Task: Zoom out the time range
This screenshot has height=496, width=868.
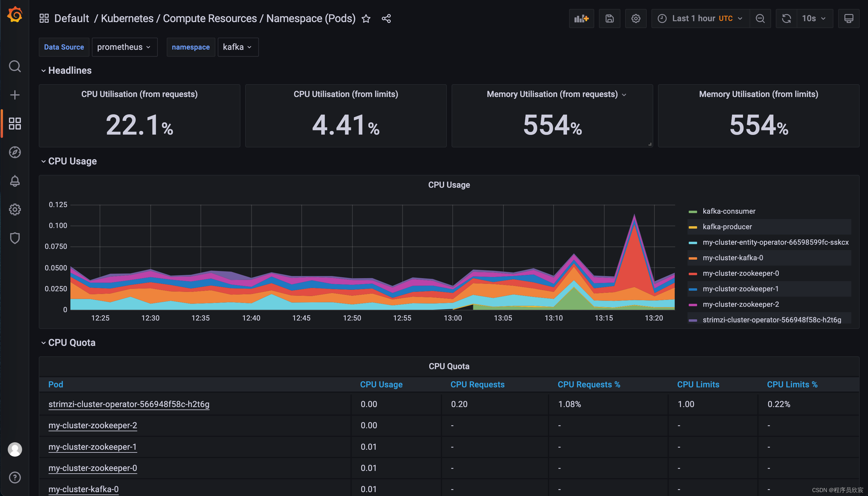Action: coord(760,19)
